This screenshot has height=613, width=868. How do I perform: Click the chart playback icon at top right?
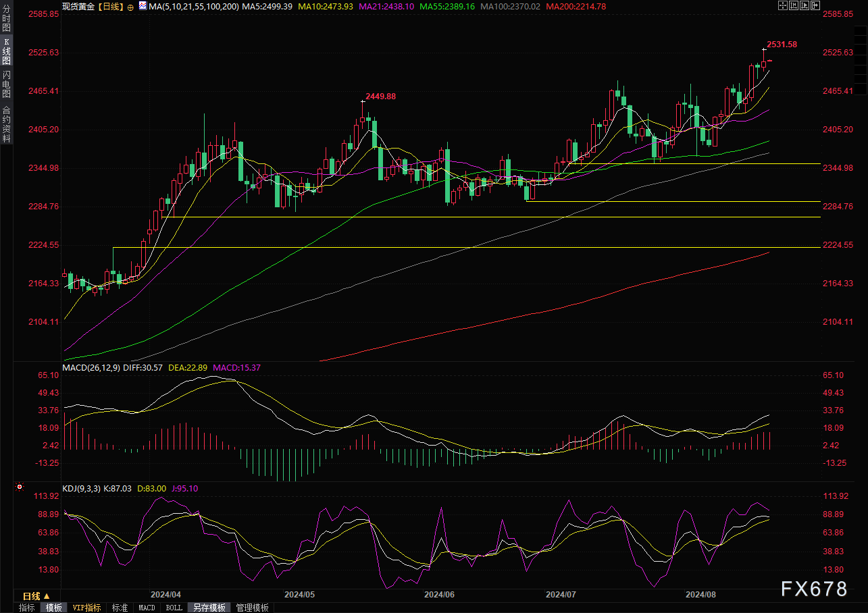click(805, 5)
